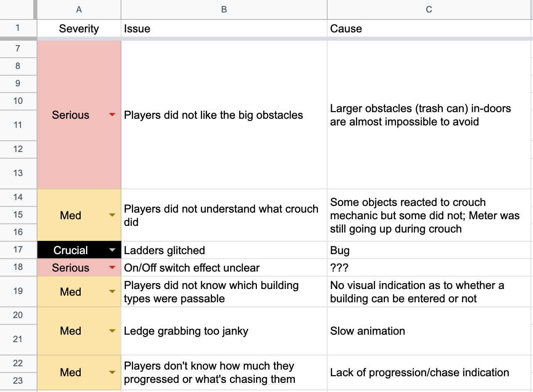533x392 pixels.
Task: Select cell 'Players did not like the big obstacles'
Action: click(x=224, y=115)
